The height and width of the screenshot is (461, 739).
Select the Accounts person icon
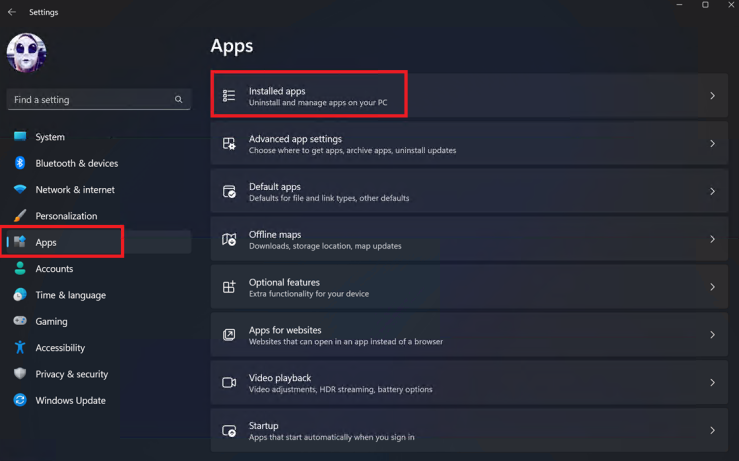20,269
